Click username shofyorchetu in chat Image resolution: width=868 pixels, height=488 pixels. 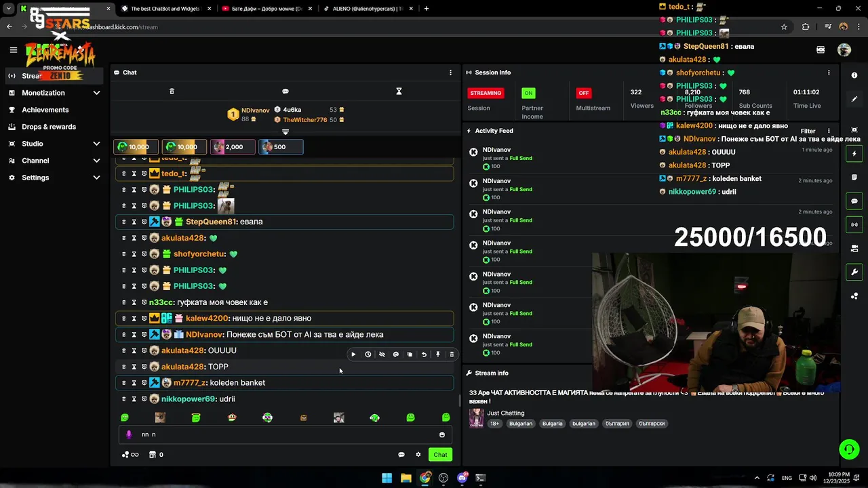(199, 254)
